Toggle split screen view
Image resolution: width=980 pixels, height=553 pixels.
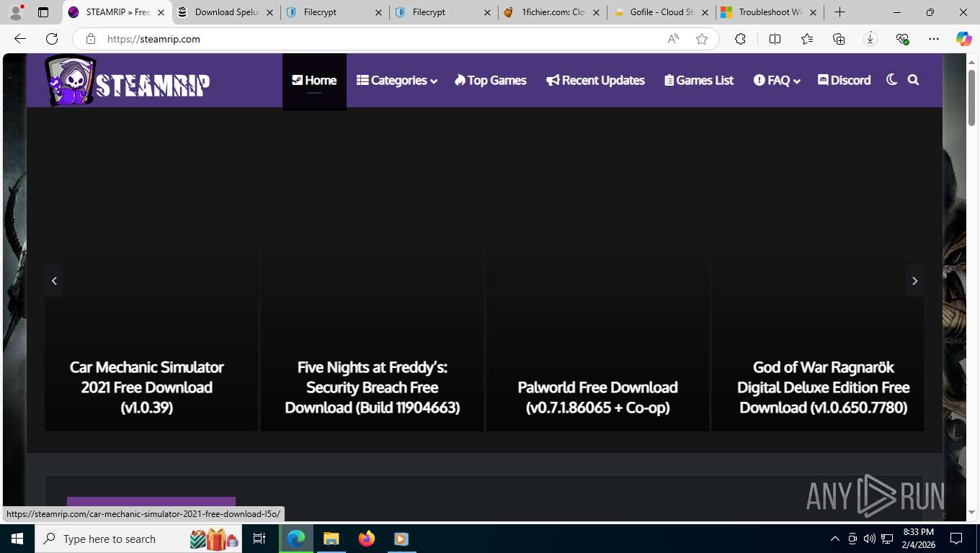click(775, 39)
